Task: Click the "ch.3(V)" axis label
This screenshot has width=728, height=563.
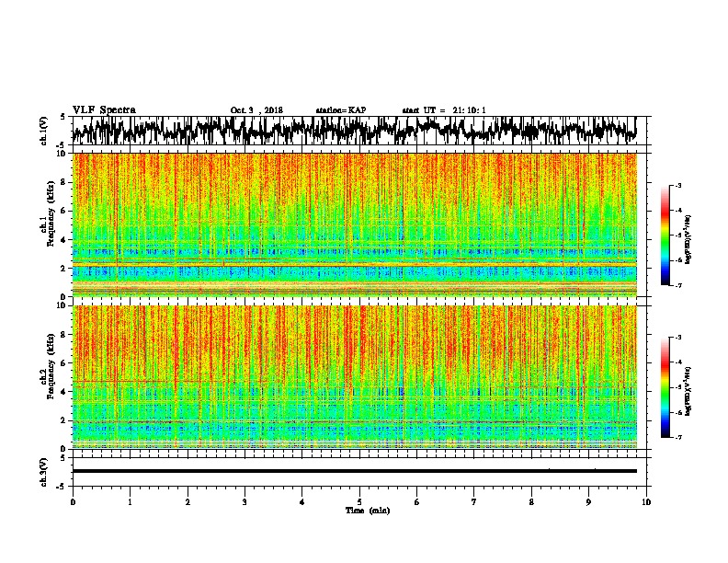Action: (x=44, y=472)
